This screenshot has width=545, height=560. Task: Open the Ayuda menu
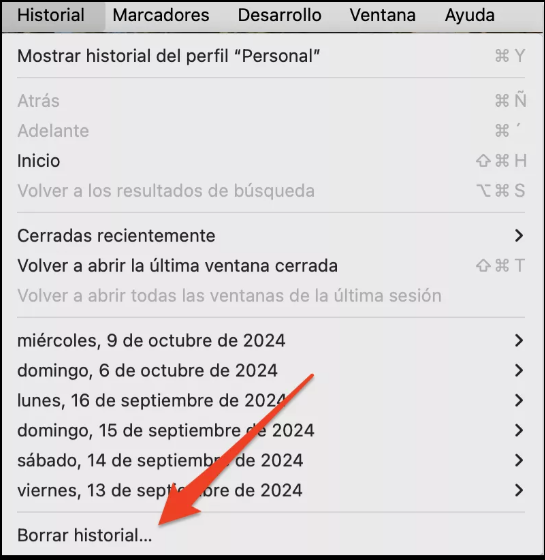pyautogui.click(x=470, y=15)
